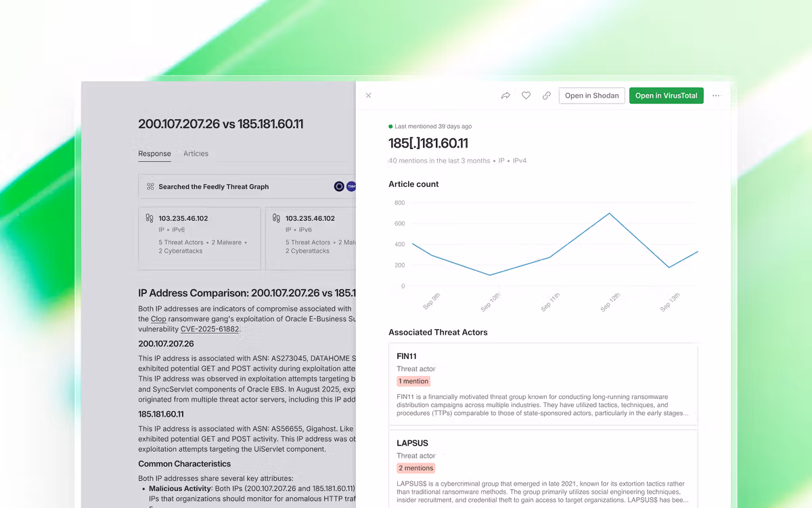Click the IP Address Comparison heading
Viewport: 812px width, 508px height.
tap(247, 293)
